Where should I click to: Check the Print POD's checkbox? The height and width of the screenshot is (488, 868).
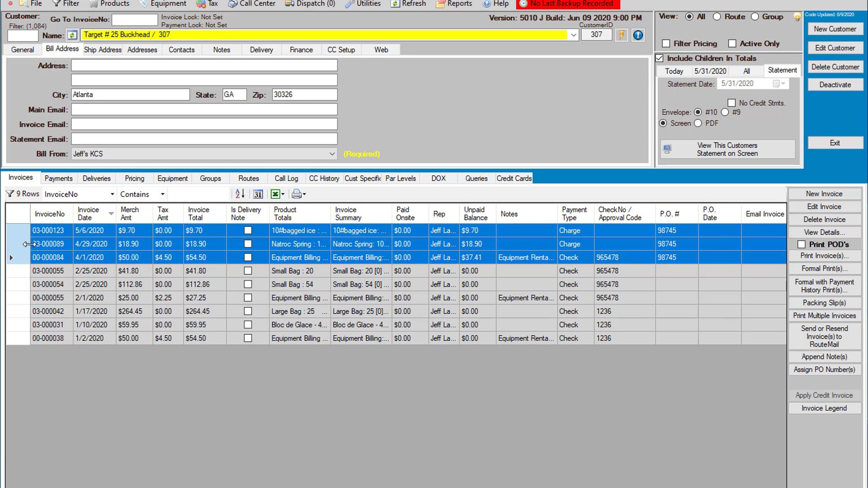tap(802, 244)
